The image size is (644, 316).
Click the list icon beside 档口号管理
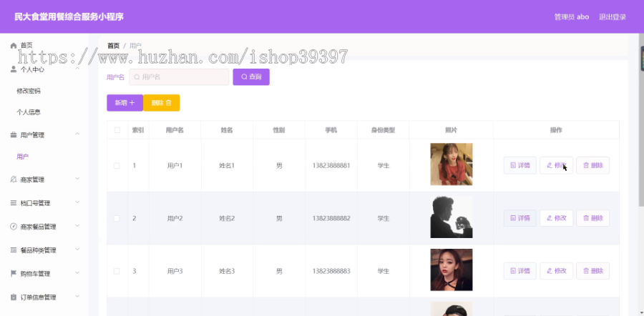(14, 203)
